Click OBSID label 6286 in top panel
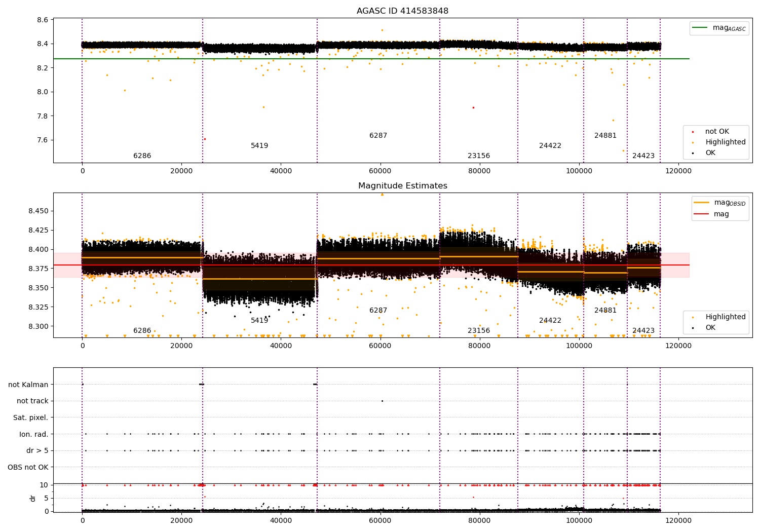This screenshot has height=532, width=760. click(142, 156)
